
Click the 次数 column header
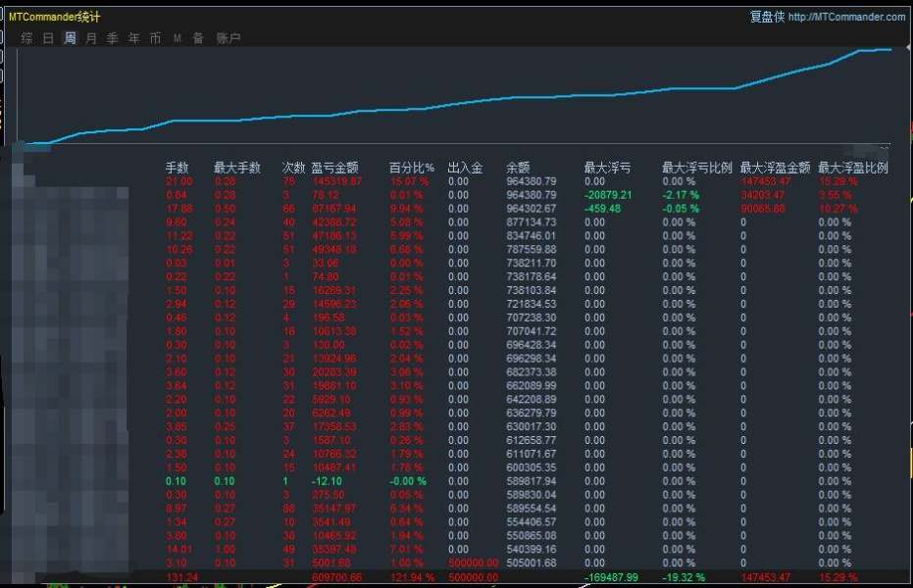tap(293, 168)
